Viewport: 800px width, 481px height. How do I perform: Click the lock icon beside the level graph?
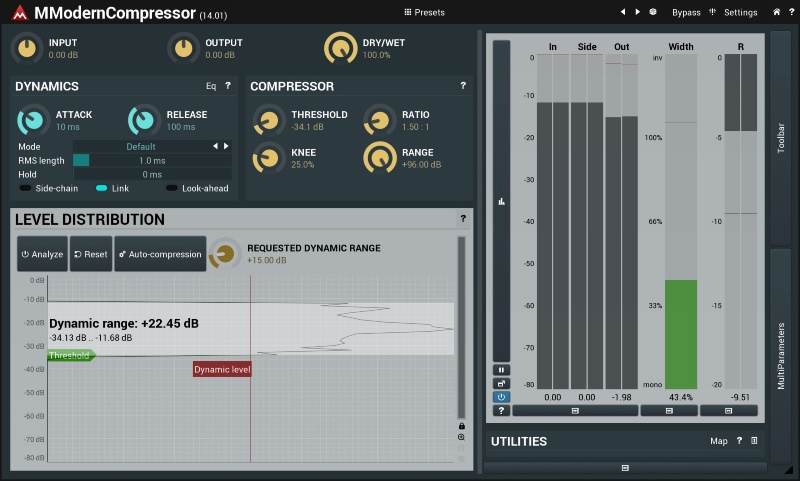pos(461,426)
